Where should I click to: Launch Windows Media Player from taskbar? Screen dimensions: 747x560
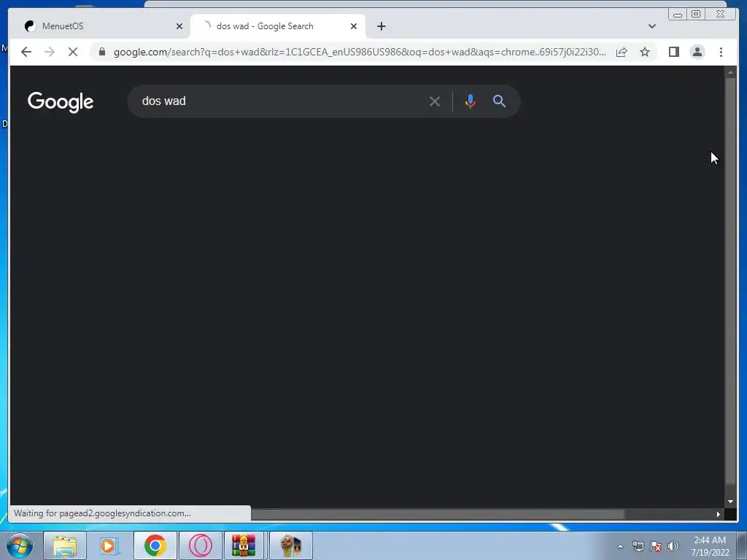pos(109,545)
